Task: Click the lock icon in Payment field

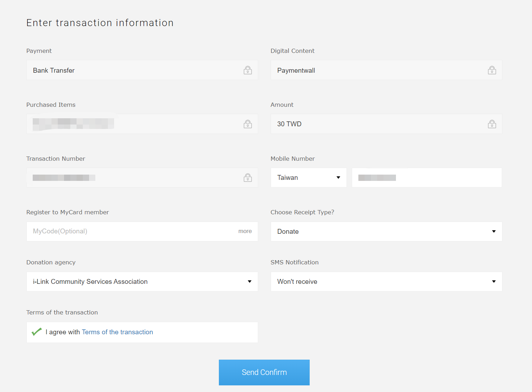Action: coord(247,70)
